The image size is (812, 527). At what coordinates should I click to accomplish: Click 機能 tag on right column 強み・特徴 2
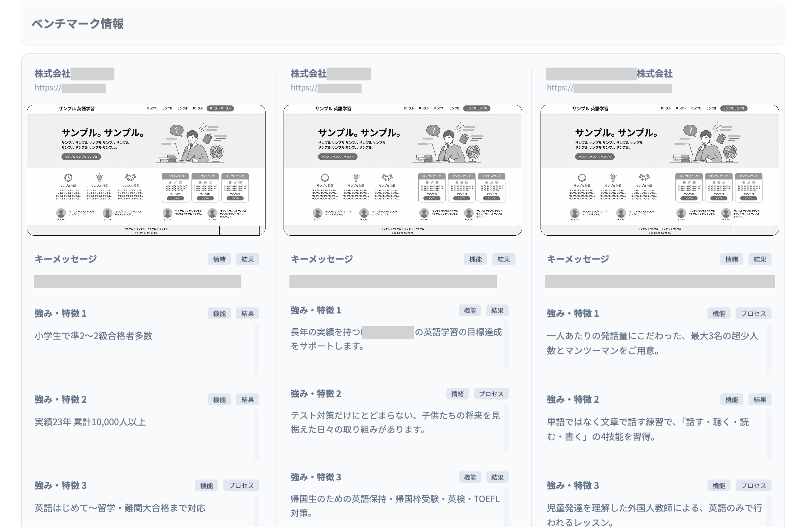(731, 400)
